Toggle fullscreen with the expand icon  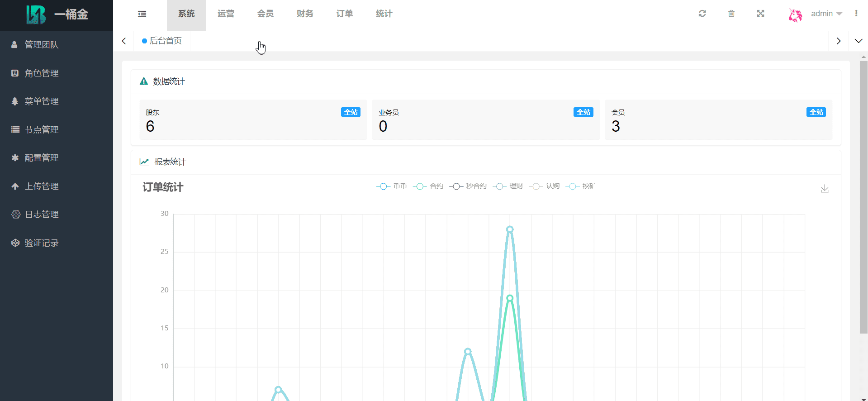coord(760,14)
